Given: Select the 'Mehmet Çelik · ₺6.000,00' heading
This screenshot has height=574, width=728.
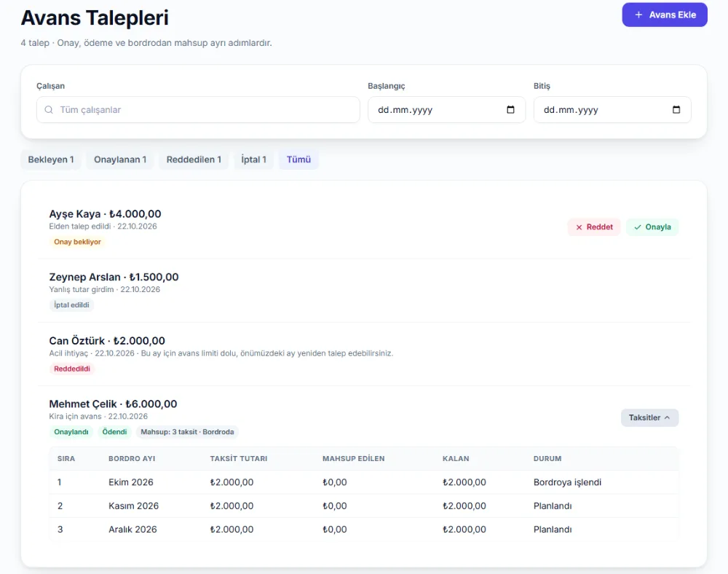Looking at the screenshot, I should click(113, 404).
